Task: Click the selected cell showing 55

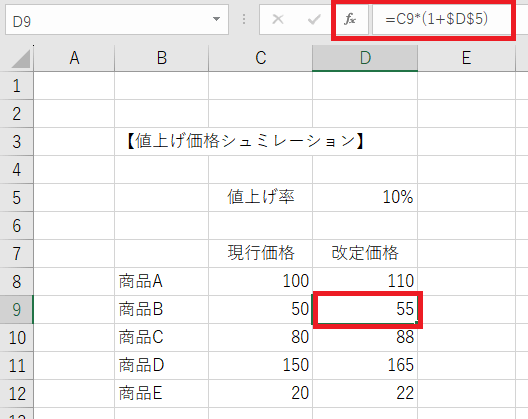Action: 365,309
